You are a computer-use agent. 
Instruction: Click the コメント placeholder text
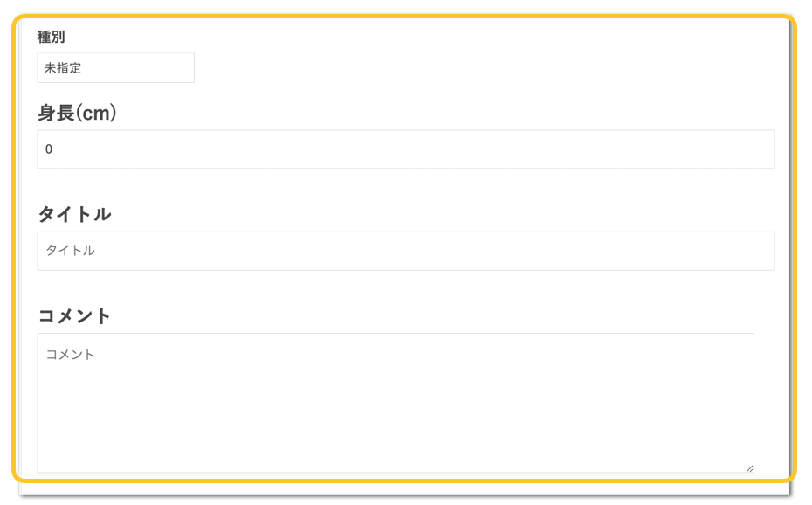pos(70,354)
